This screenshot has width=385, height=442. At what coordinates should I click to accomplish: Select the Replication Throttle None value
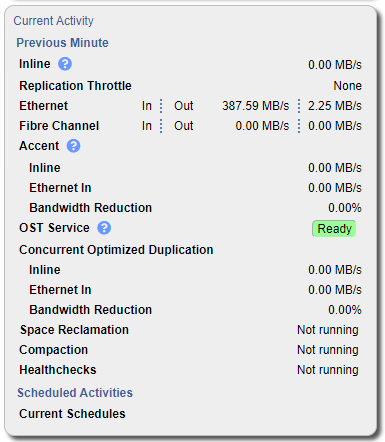[348, 86]
